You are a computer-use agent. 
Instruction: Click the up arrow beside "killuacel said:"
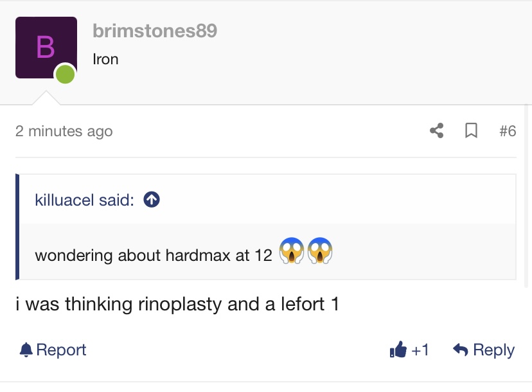(152, 200)
